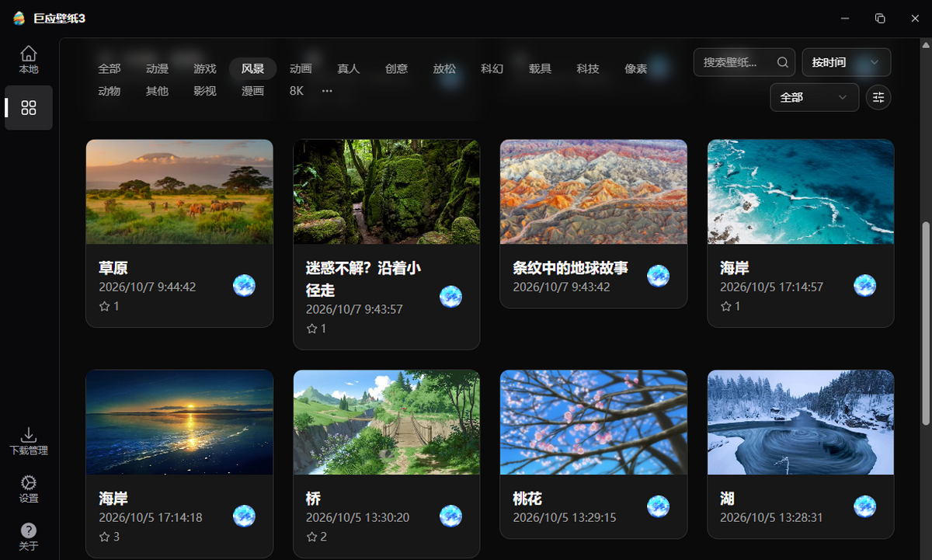
Task: Click the title 迷惑不解？沿着小径走
Action: coord(363,279)
